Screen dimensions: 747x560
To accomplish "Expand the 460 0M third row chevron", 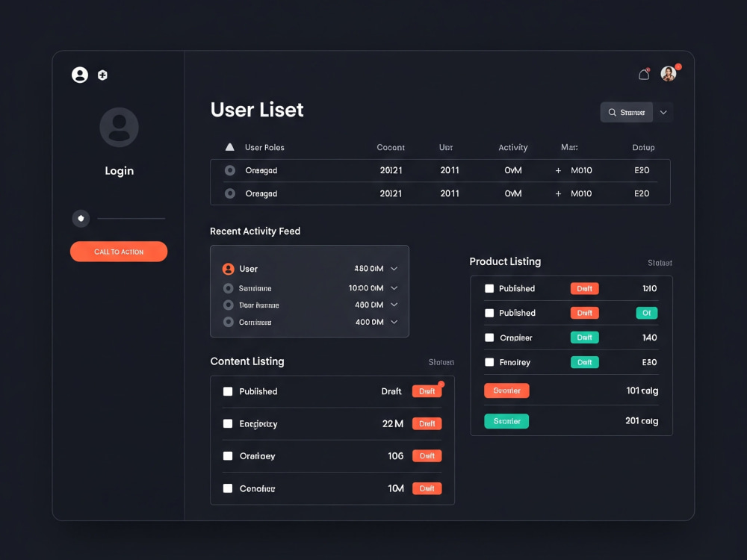I will (394, 305).
